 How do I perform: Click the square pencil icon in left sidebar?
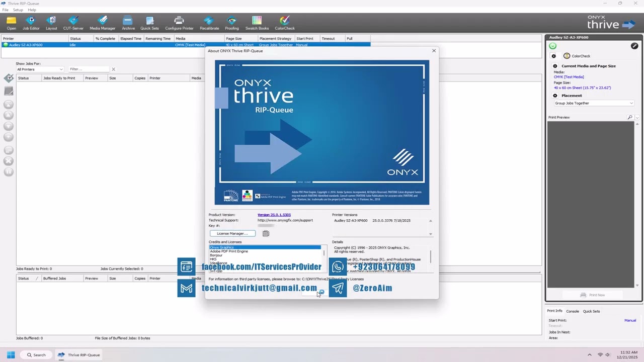point(9,91)
